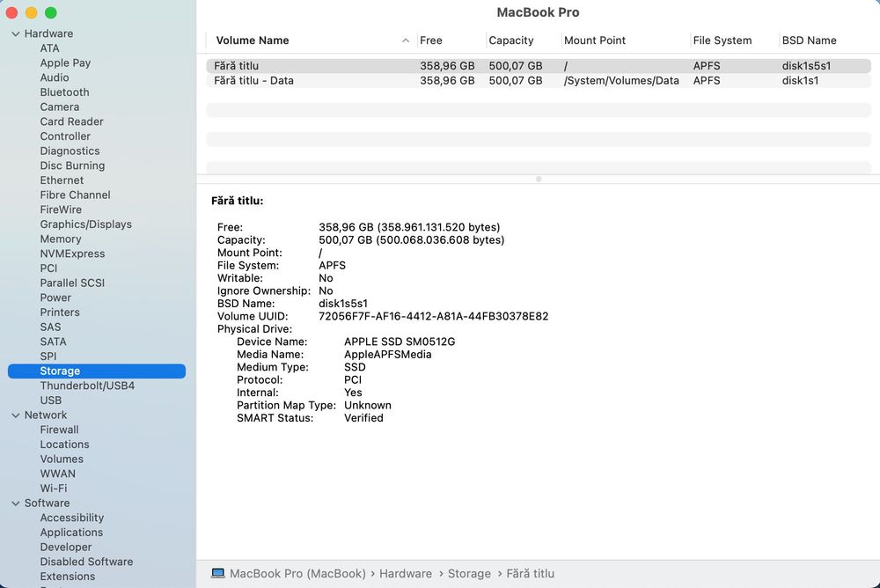Select Audio in the sidebar
Viewport: 880px width, 588px height.
(55, 77)
